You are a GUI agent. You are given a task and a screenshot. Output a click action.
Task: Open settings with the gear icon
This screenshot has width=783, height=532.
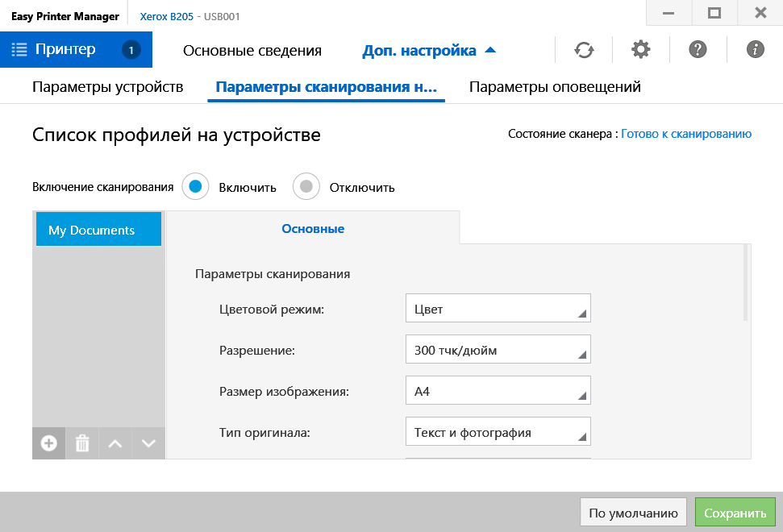[x=641, y=50]
